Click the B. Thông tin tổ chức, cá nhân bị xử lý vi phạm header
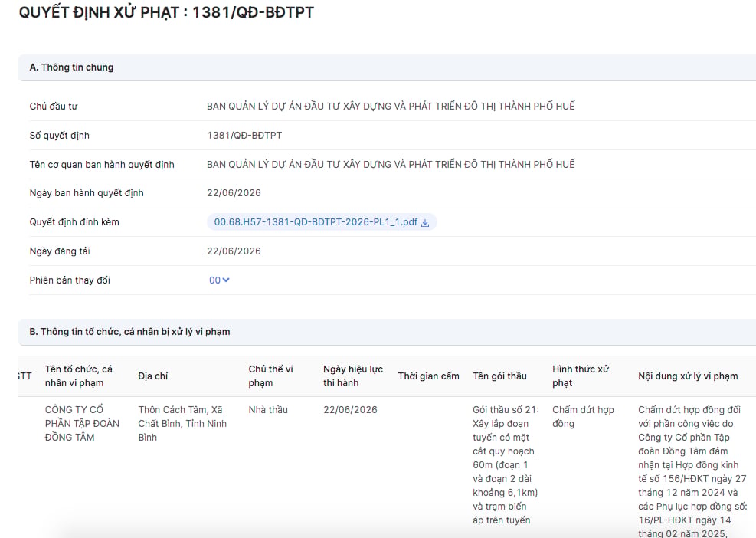The width and height of the screenshot is (756, 538). click(x=387, y=332)
